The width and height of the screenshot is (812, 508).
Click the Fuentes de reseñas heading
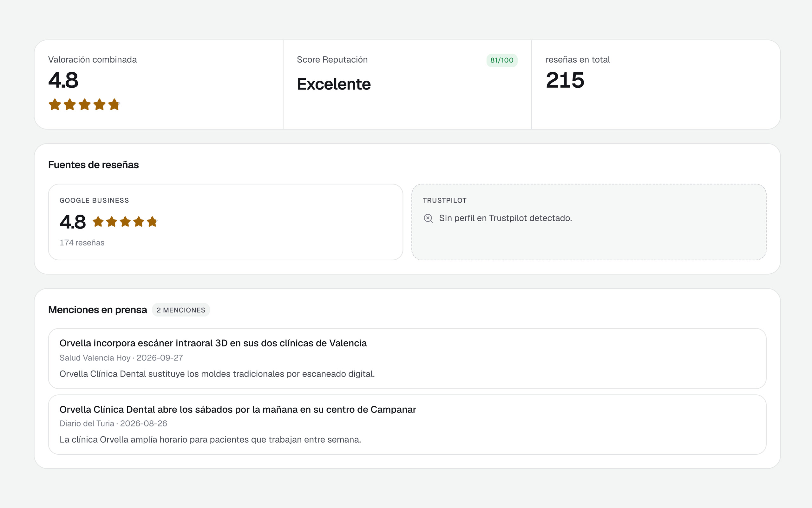point(94,165)
